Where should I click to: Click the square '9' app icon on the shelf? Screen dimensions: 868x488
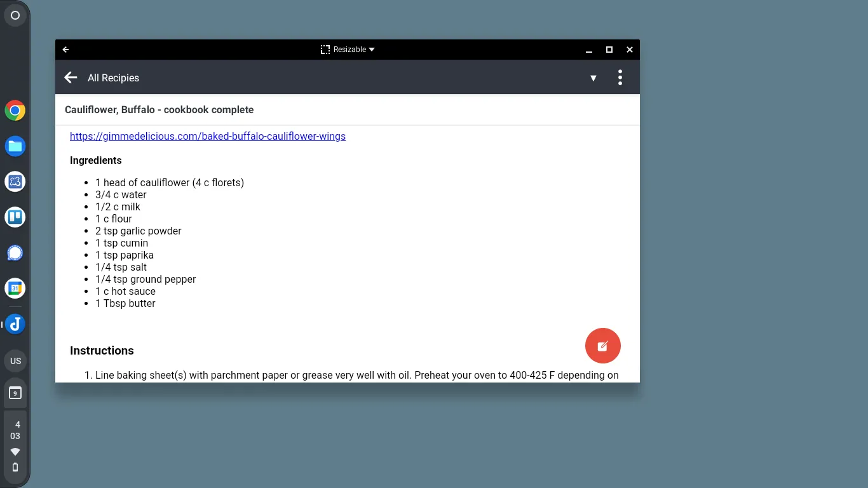15,392
